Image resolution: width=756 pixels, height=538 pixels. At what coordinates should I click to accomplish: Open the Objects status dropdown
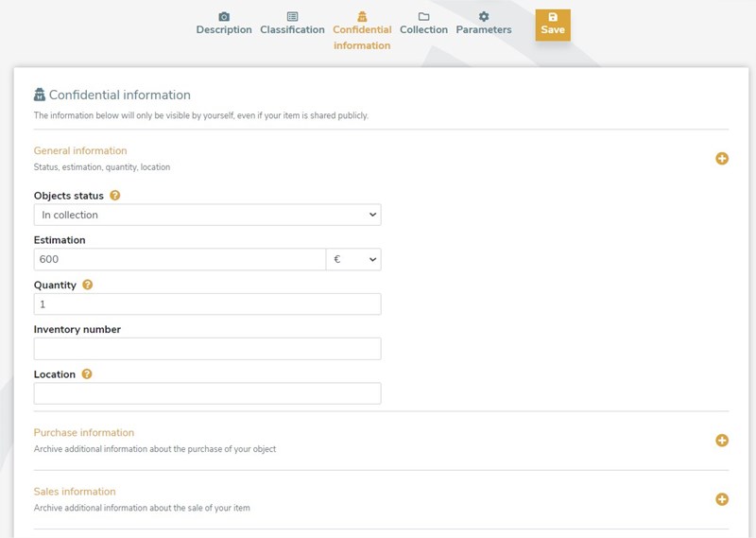point(207,215)
